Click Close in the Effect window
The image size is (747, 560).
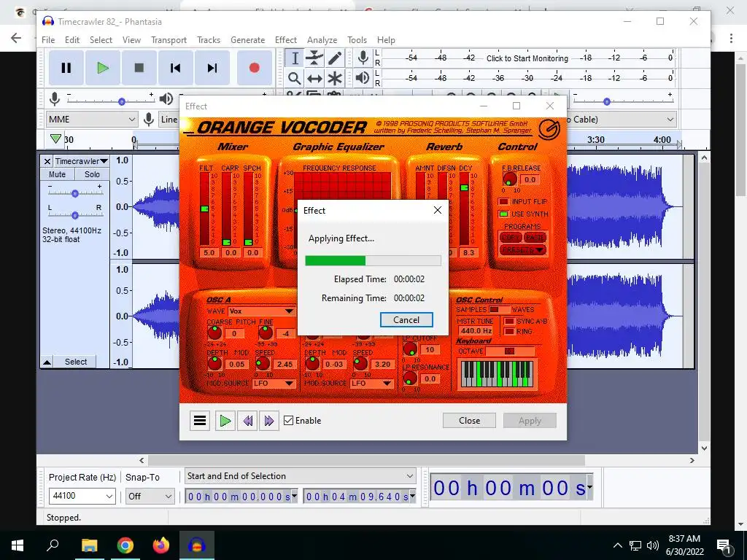469,421
